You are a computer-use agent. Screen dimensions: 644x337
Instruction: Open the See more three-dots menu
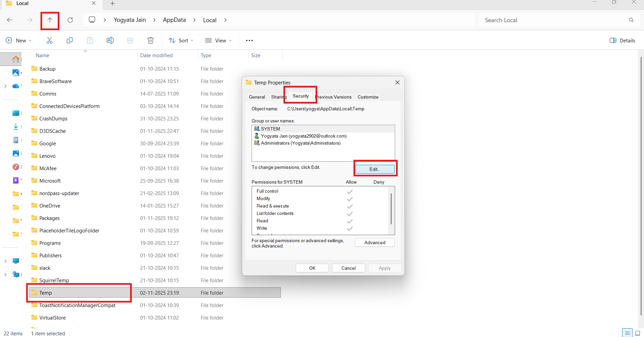coord(249,40)
